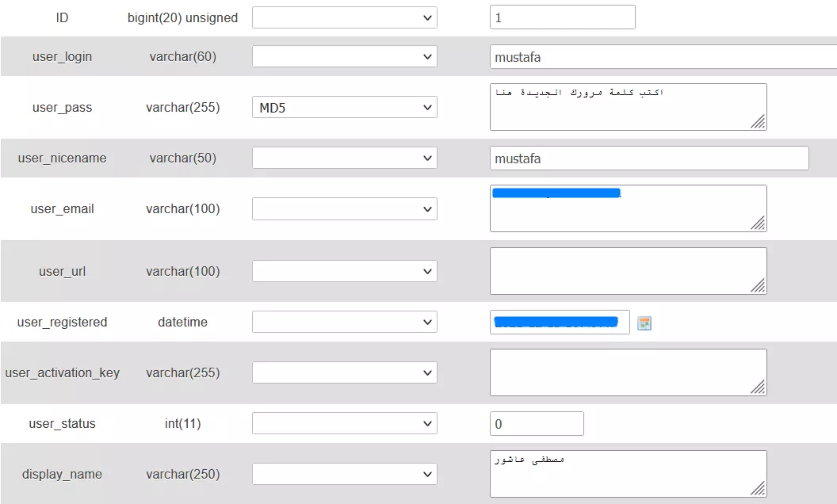Click the user_status field containing 0
The image size is (837, 504).
pyautogui.click(x=537, y=423)
